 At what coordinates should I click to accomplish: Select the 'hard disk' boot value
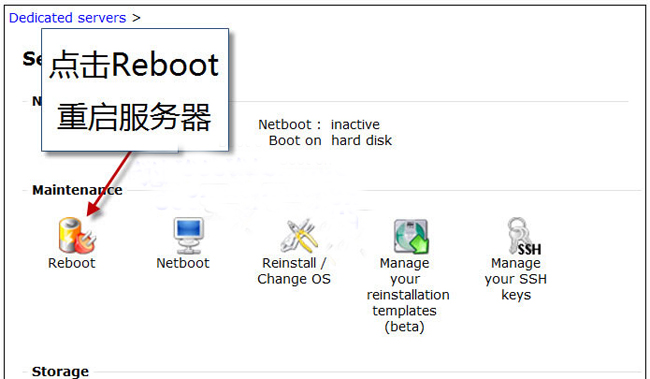click(361, 141)
